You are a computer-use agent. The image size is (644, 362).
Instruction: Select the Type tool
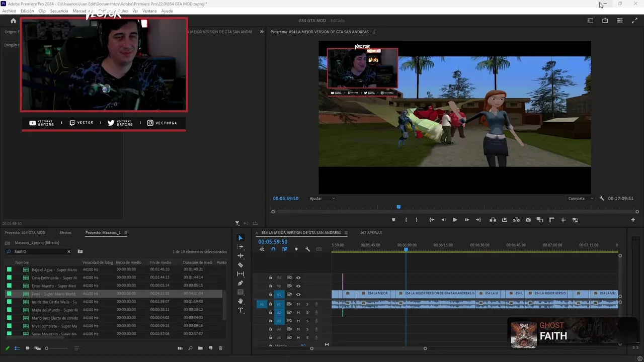click(240, 310)
